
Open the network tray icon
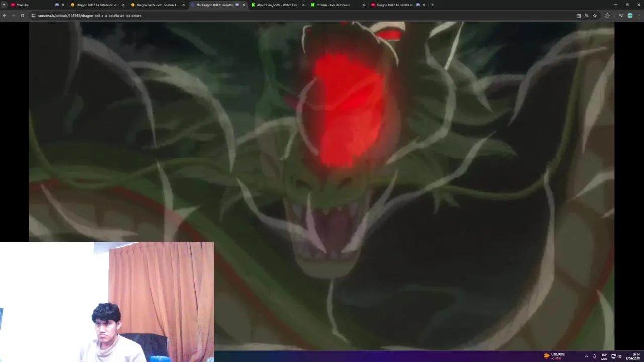[613, 356]
